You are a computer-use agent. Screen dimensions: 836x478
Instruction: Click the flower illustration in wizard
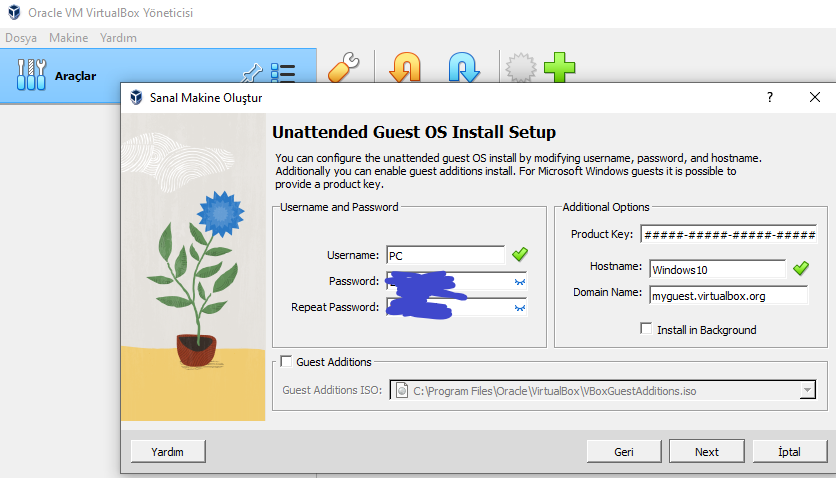pyautogui.click(x=193, y=267)
